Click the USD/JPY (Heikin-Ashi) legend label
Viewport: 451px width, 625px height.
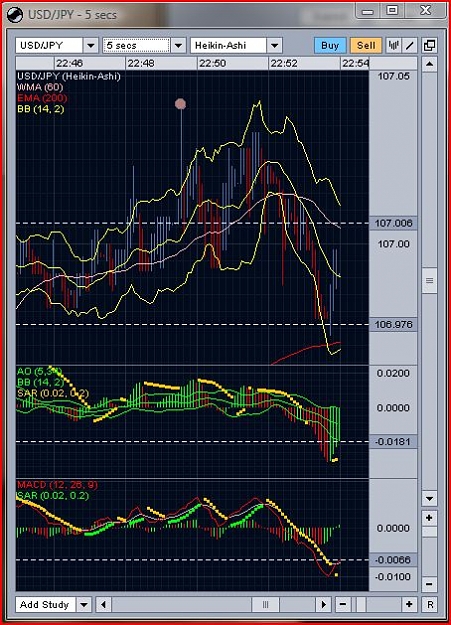pos(69,76)
